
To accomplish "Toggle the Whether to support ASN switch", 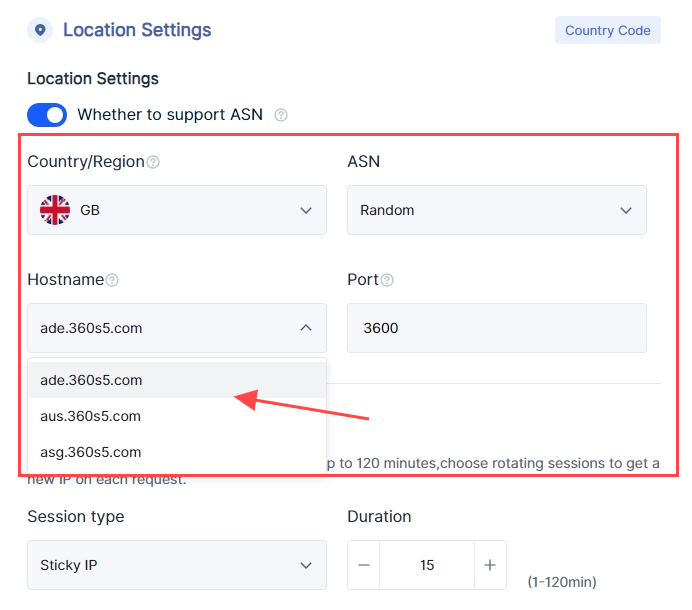I will [47, 115].
